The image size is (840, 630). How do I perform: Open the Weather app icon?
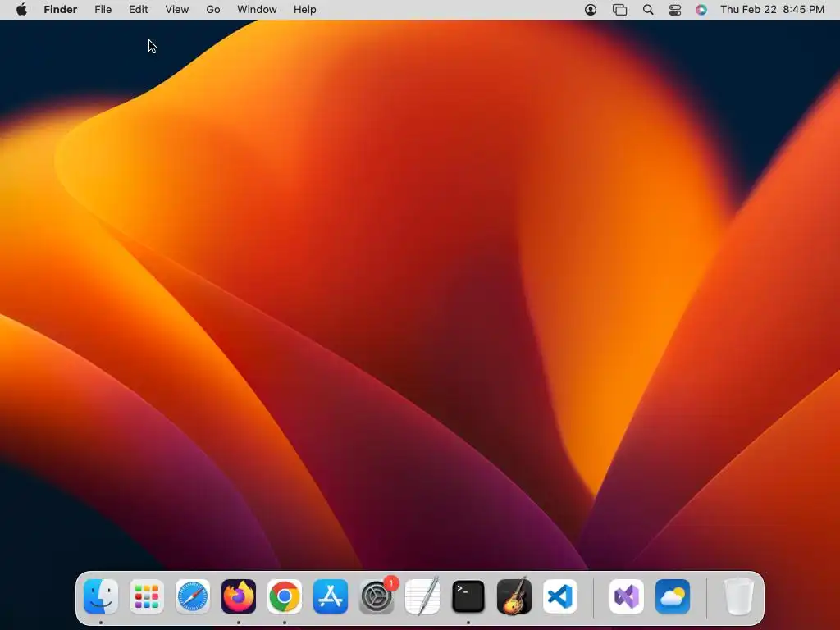673,596
